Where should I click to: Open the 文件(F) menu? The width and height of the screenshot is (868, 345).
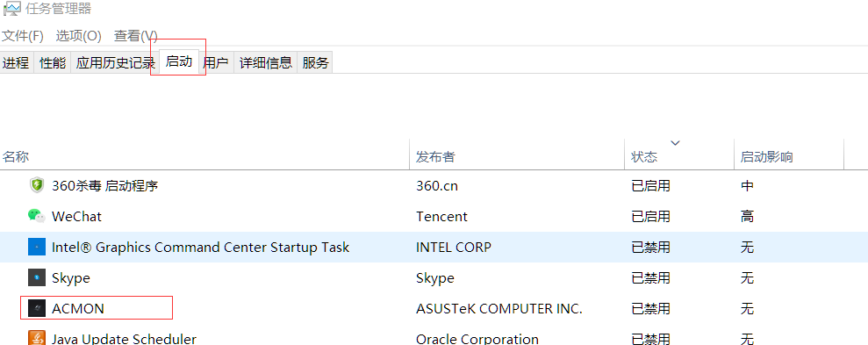[23, 36]
